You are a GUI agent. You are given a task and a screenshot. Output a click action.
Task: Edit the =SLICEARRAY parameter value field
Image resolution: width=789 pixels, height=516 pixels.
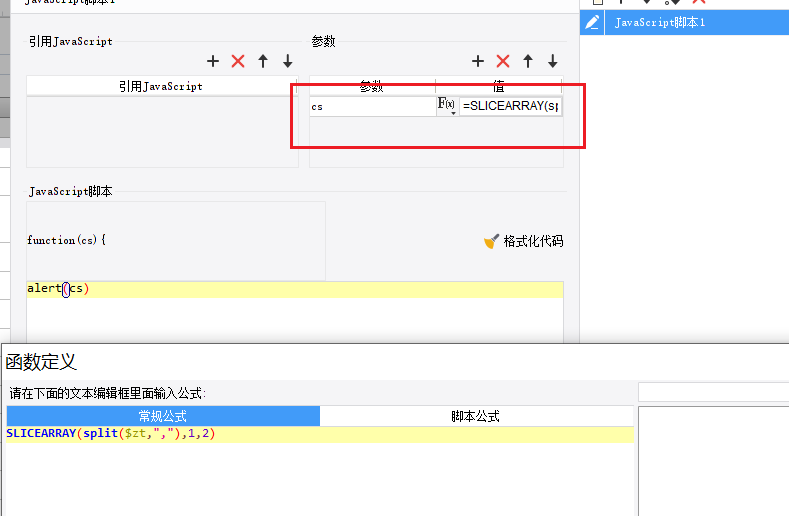pos(510,106)
